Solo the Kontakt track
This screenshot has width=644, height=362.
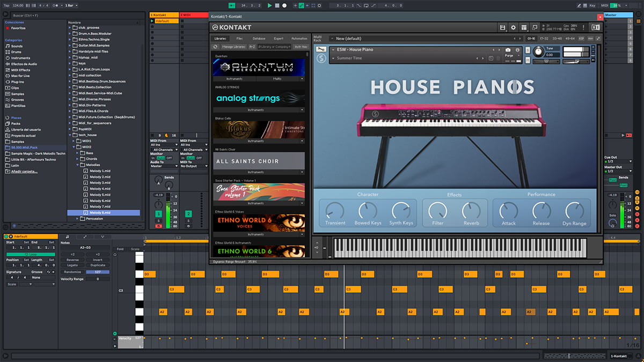pyautogui.click(x=158, y=220)
